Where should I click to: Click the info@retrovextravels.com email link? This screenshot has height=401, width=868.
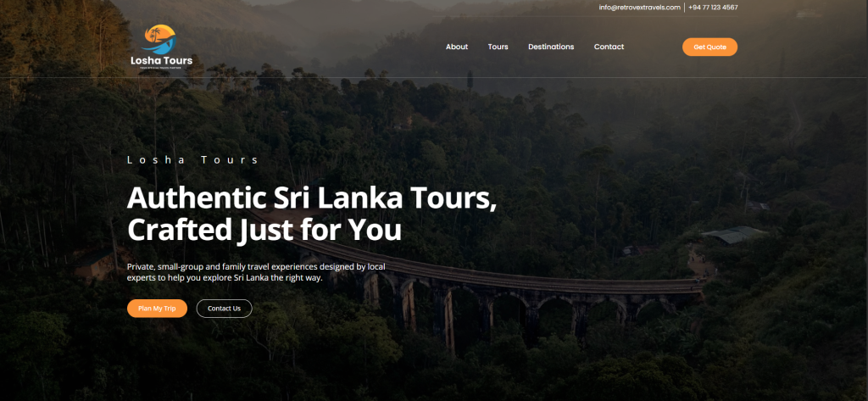point(639,7)
